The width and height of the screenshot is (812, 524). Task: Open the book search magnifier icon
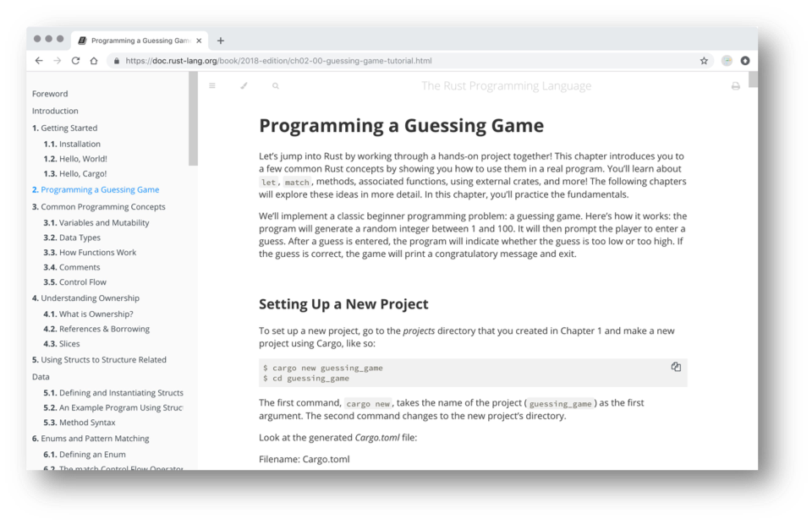(x=276, y=86)
